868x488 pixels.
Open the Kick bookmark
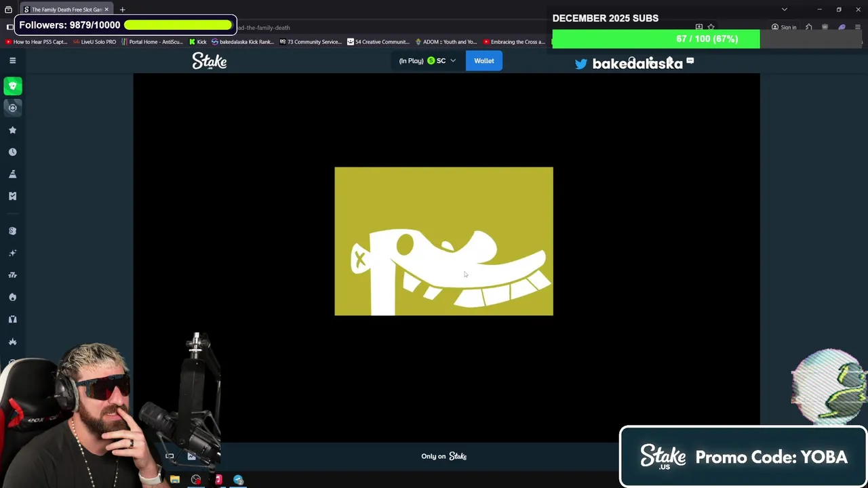point(197,42)
